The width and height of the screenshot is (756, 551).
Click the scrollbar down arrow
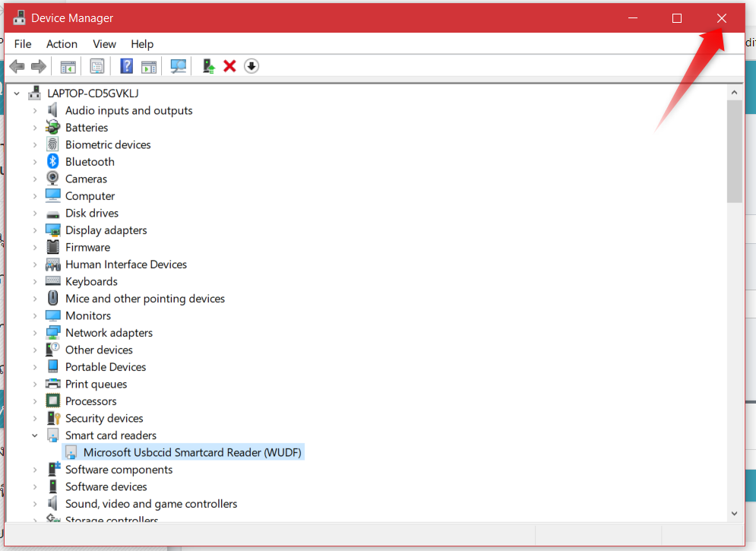coord(734,514)
